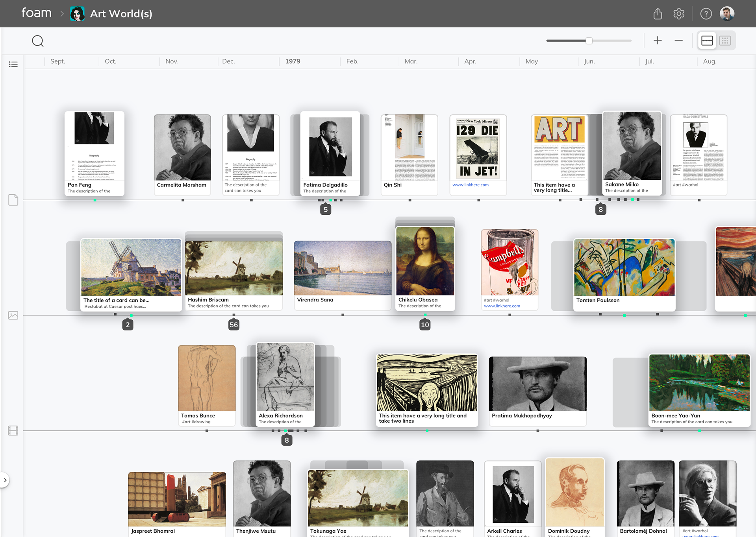This screenshot has width=756, height=537.
Task: Expand the drawings stack badge showing 8
Action: 287,440
